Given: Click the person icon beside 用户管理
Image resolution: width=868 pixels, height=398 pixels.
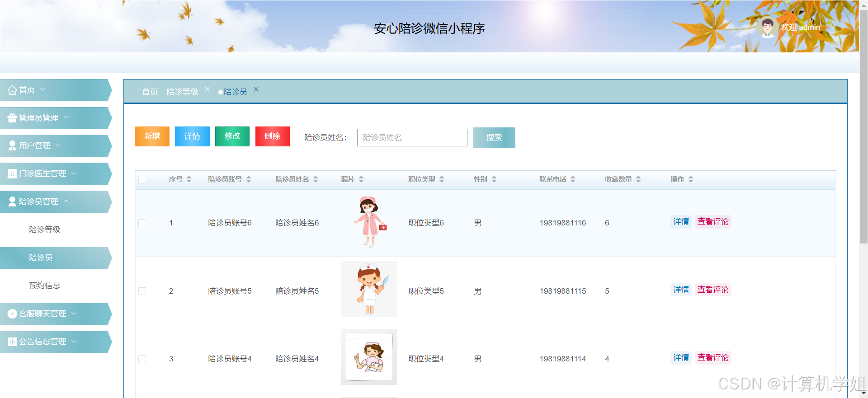Looking at the screenshot, I should click(12, 146).
